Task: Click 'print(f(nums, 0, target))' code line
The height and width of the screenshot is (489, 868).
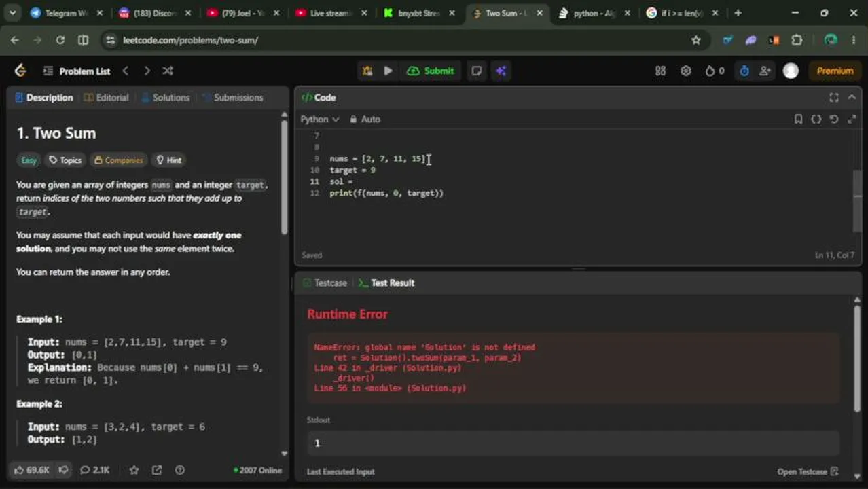Action: click(386, 193)
